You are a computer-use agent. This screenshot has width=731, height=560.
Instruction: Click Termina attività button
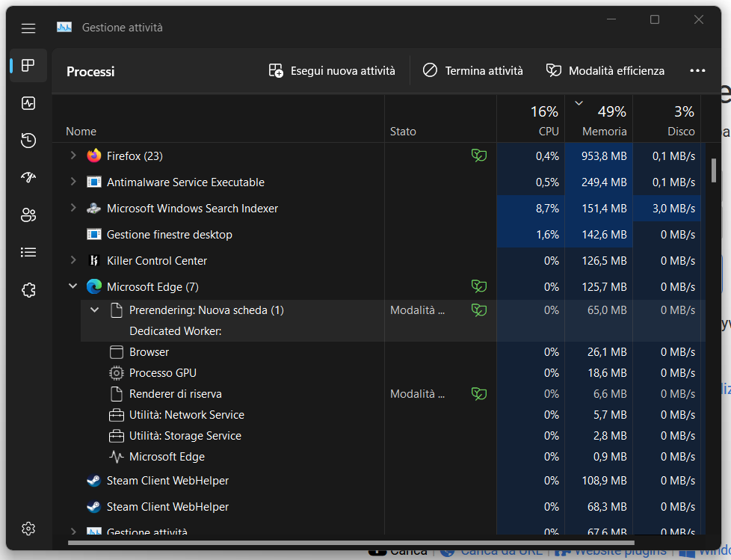click(x=472, y=71)
